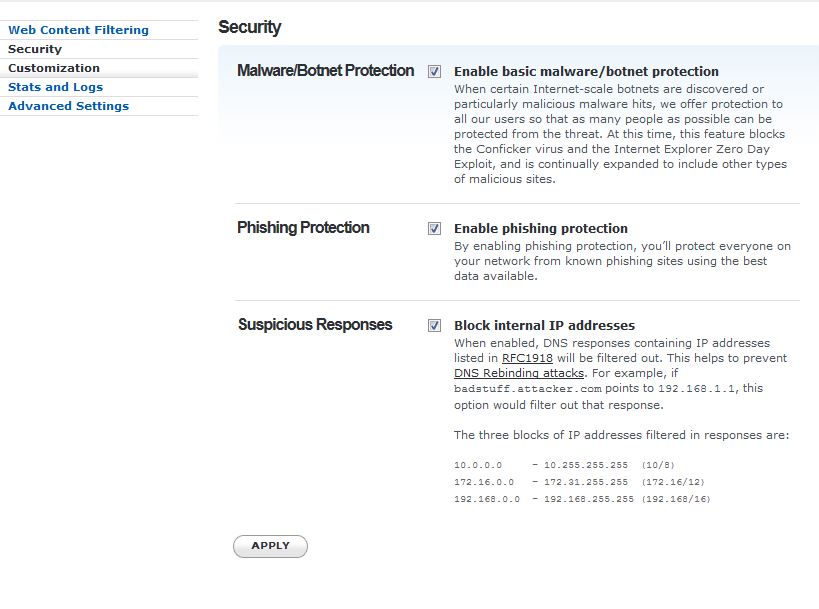Viewport: 819px width, 609px height.
Task: Click the 'Block internal IP addresses' label text
Action: pyautogui.click(x=544, y=325)
